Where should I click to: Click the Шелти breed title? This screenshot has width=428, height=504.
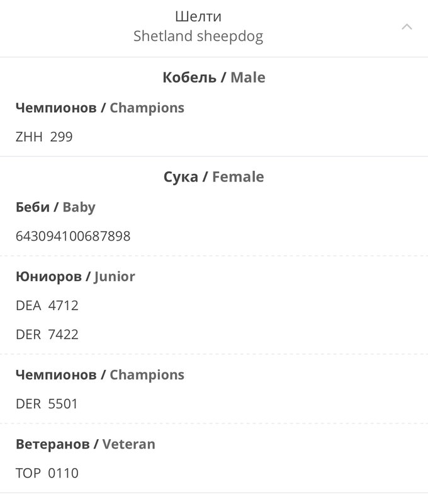coord(198,16)
